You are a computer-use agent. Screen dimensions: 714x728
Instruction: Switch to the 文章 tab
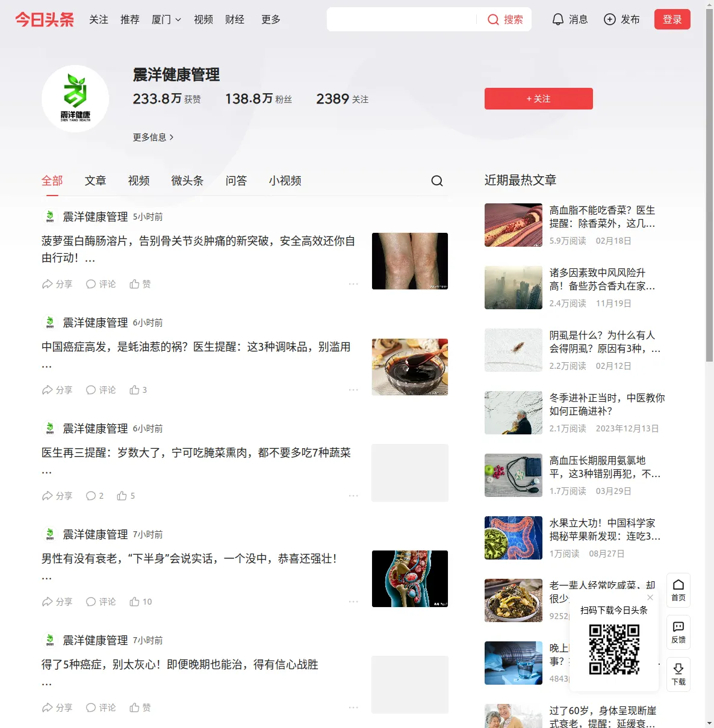[x=95, y=180]
